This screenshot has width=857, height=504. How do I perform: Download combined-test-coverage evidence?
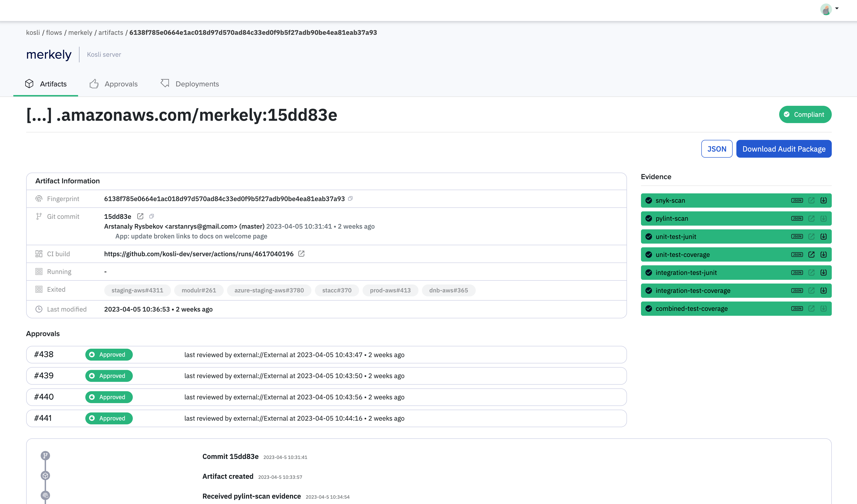[823, 309]
